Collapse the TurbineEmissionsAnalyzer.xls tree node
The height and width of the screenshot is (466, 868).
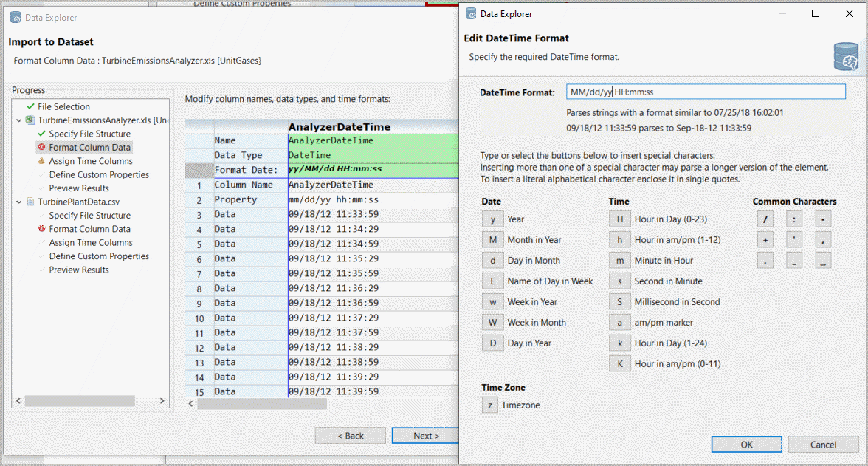tap(18, 120)
